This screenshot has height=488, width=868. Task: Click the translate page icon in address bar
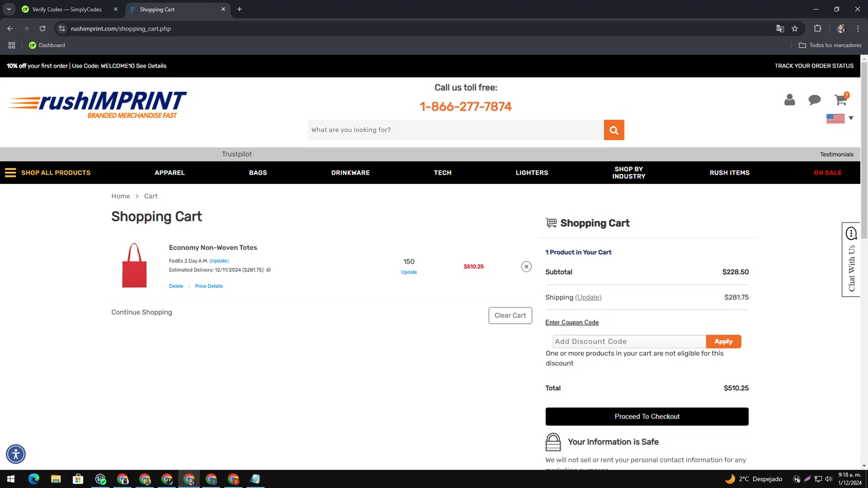pos(780,28)
